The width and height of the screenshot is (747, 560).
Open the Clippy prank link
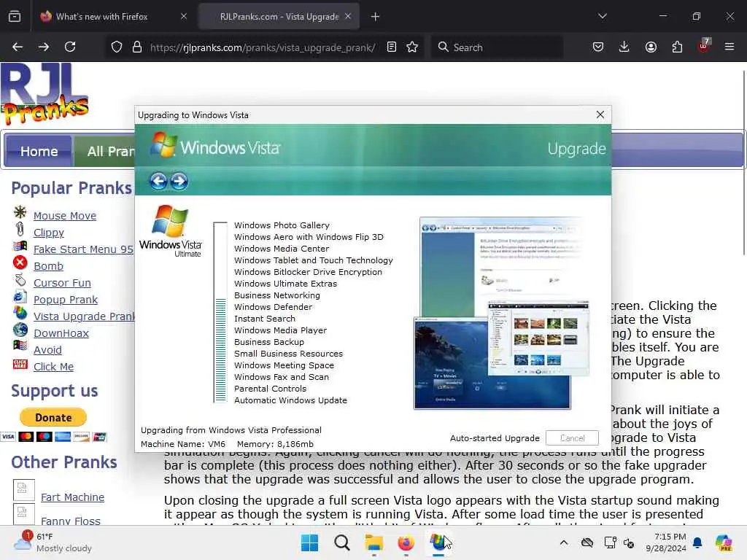[x=49, y=233]
